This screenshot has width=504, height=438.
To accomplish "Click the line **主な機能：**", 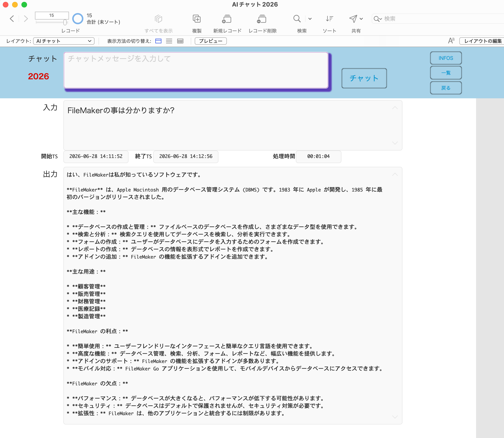I will 86,212.
